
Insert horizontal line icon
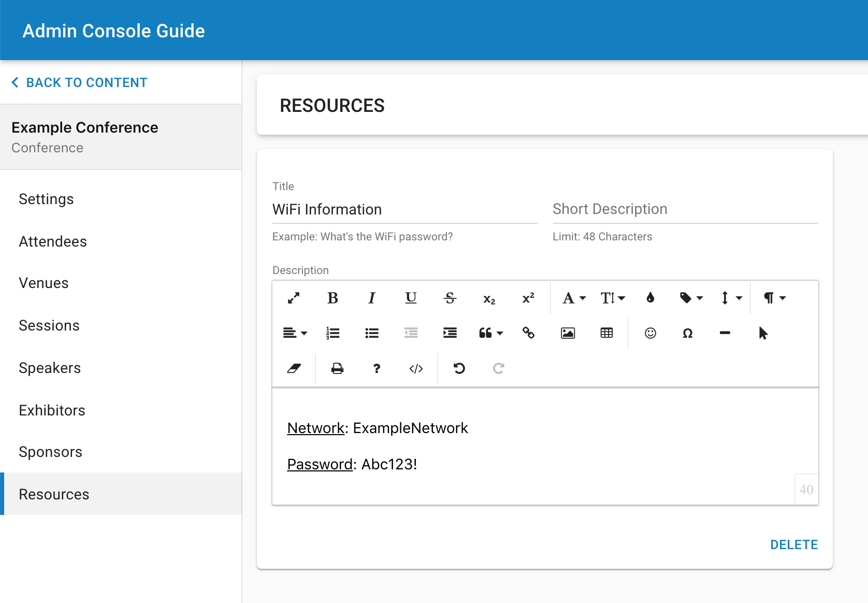click(x=725, y=333)
